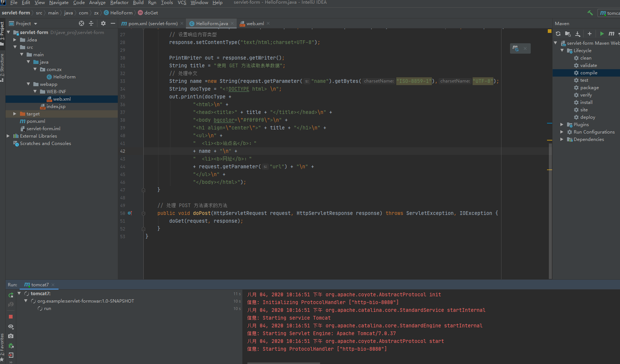Open the Build menu

138,3
